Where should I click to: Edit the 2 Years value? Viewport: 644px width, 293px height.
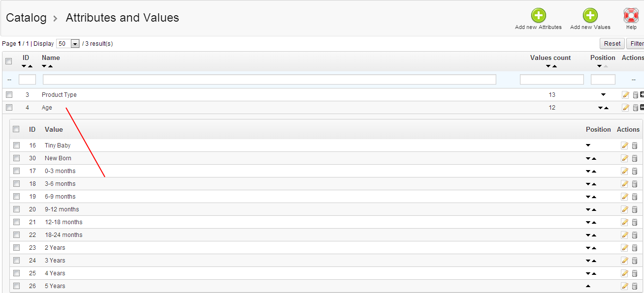click(625, 248)
